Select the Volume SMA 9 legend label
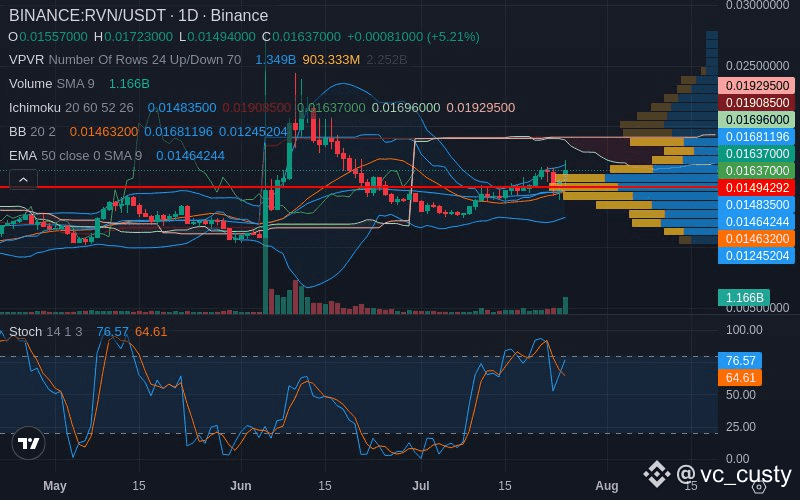Screen dimensions: 800x500 52,84
